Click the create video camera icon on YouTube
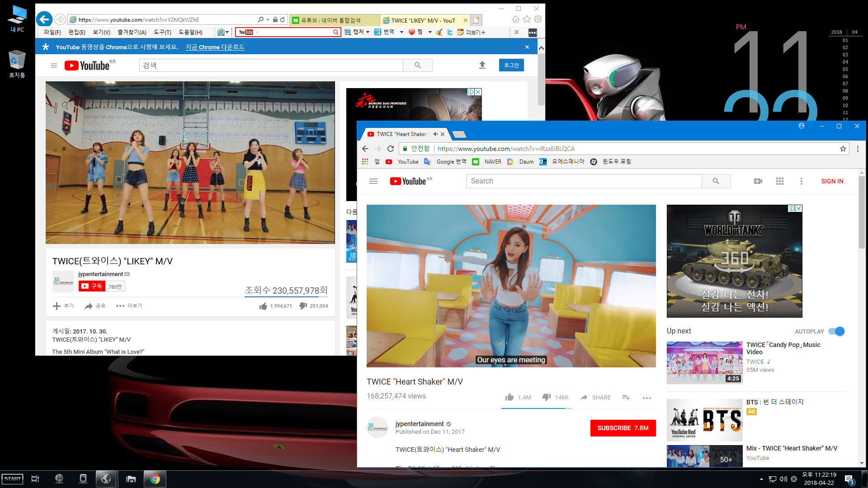The width and height of the screenshot is (868, 488). 758,181
